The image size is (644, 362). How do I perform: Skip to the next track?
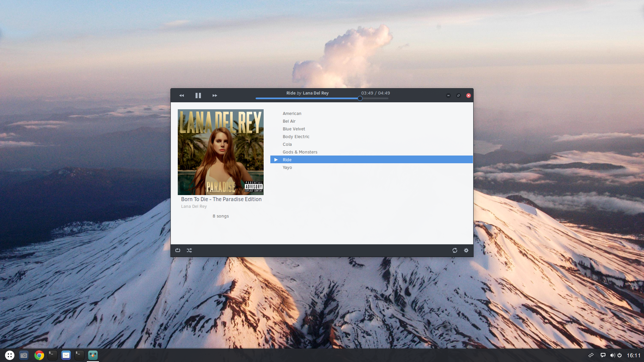coord(215,96)
